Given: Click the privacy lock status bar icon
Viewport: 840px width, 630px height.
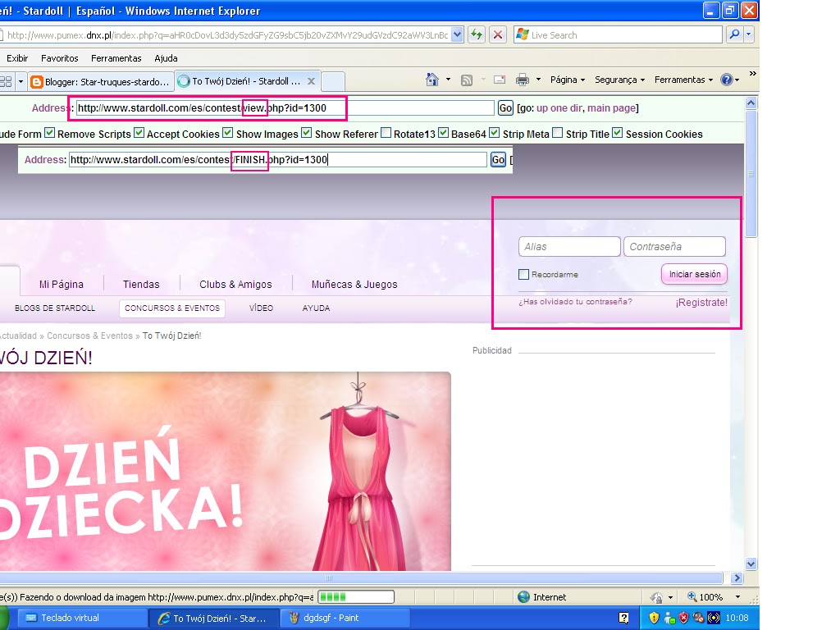Looking at the screenshot, I should pos(656,597).
